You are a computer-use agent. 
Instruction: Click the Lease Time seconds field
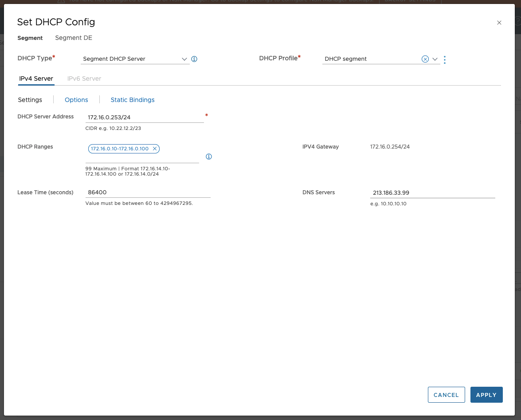point(147,192)
